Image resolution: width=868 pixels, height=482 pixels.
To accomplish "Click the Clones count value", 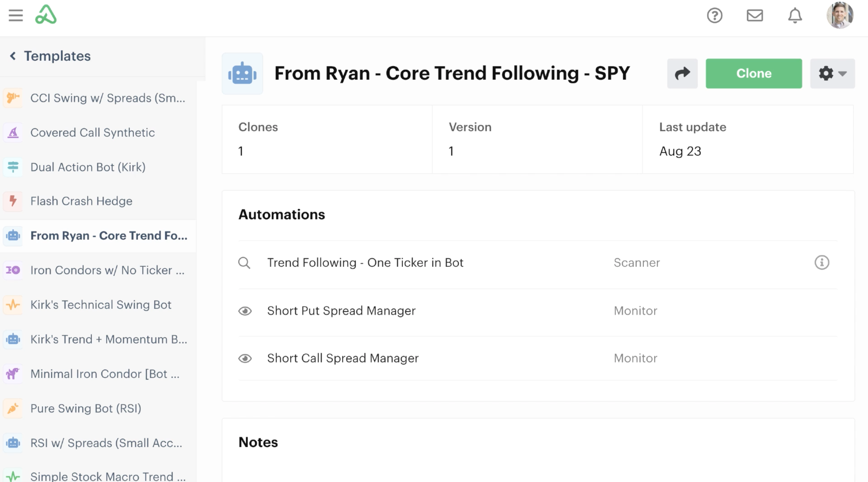I will pos(241,151).
